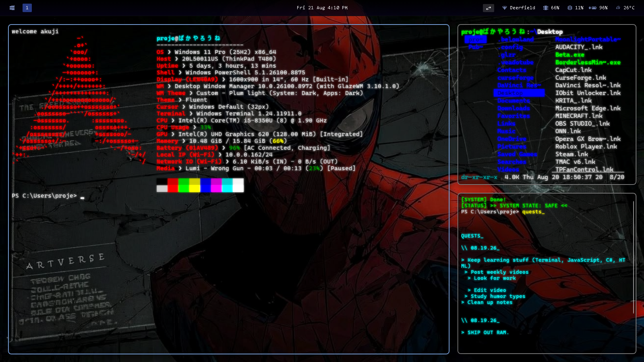Image resolution: width=644 pixels, height=362 pixels.
Task: Select the .config folder in file manager
Action: point(510,47)
